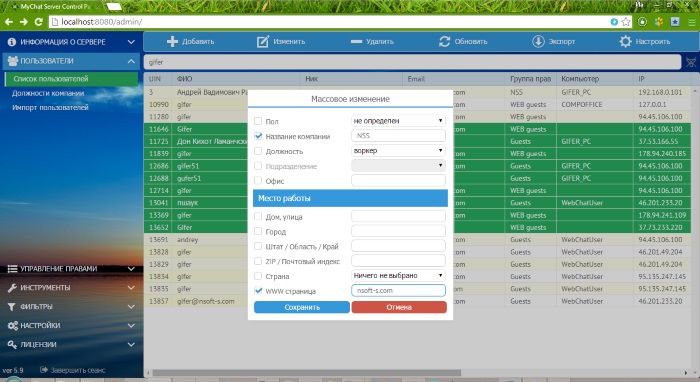Click the search field containing gifer
This screenshot has width=700, height=382.
click(412, 62)
